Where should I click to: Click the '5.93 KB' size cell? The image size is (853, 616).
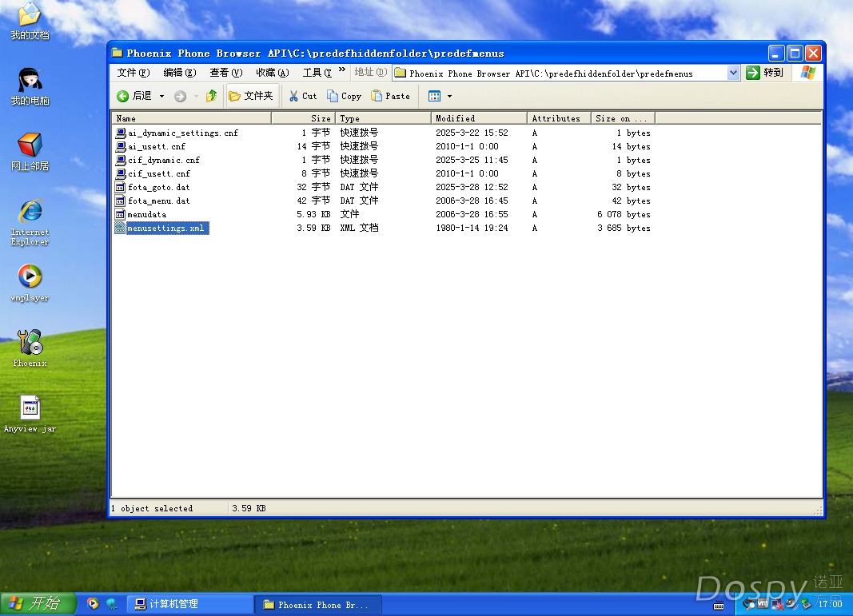click(313, 214)
